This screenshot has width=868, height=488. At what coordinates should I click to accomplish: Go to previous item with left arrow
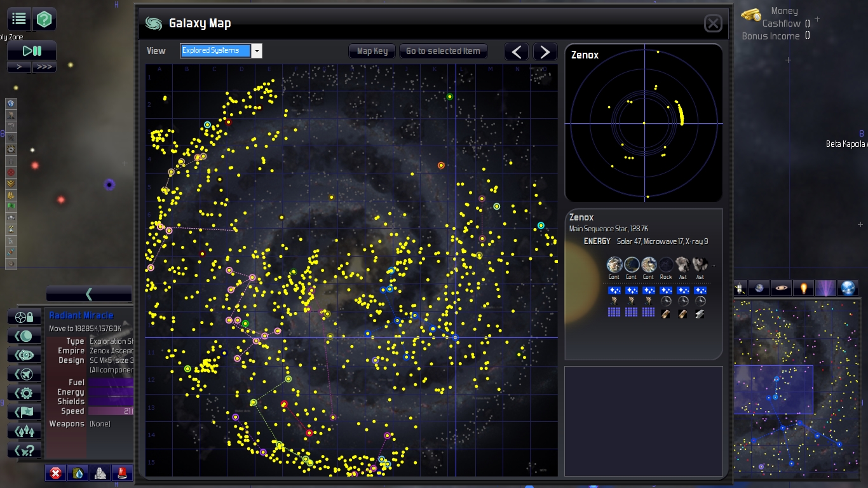pyautogui.click(x=517, y=51)
